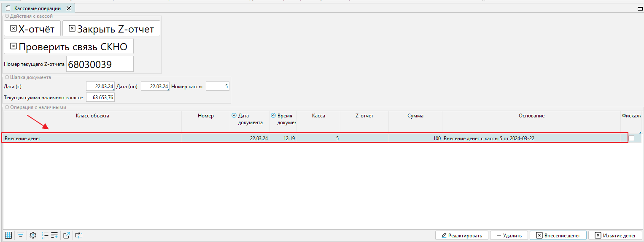Toggle the Фискальный checkbox in the row

(x=631, y=138)
